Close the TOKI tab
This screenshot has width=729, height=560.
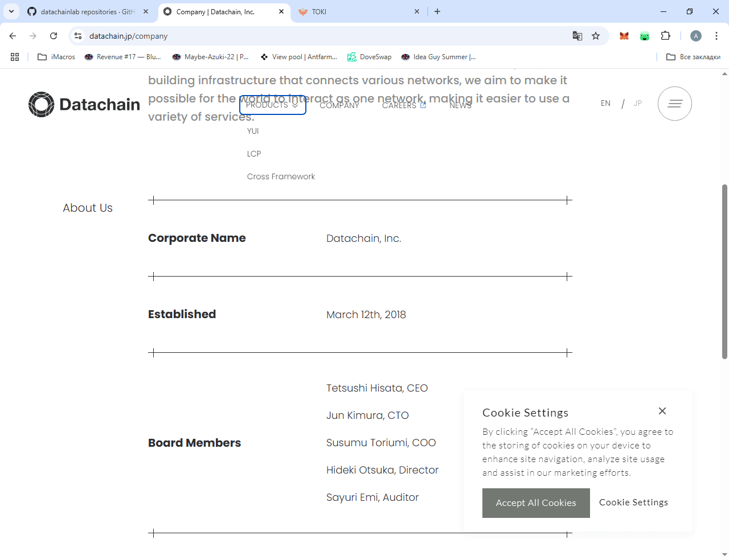(x=417, y=11)
